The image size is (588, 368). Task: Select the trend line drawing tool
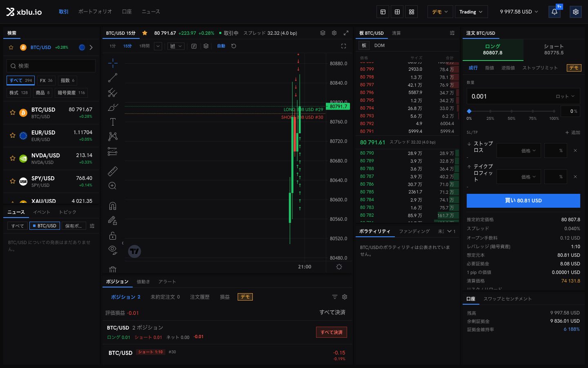coord(113,78)
